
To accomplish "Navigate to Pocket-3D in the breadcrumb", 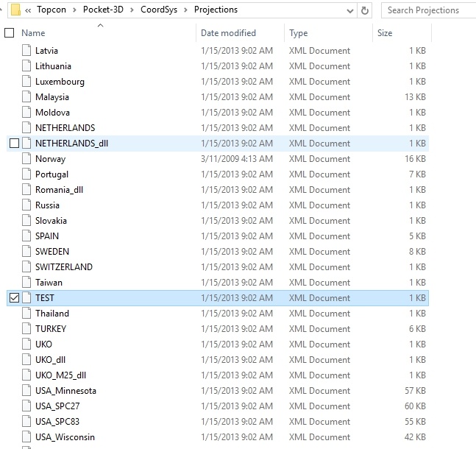I will click(107, 10).
